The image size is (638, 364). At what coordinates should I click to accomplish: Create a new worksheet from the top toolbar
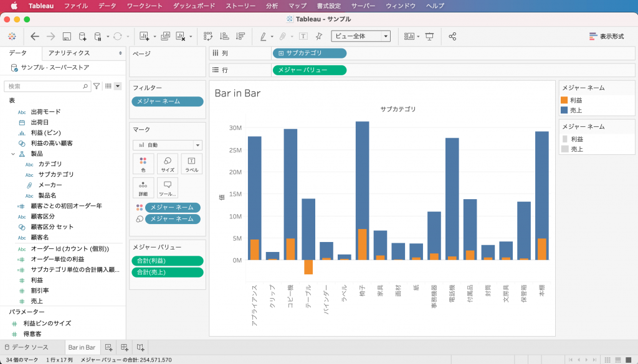point(144,37)
